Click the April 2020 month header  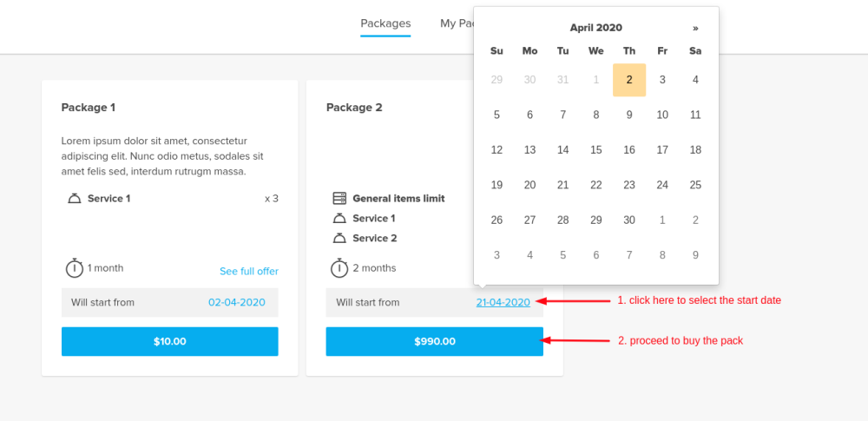coord(595,28)
